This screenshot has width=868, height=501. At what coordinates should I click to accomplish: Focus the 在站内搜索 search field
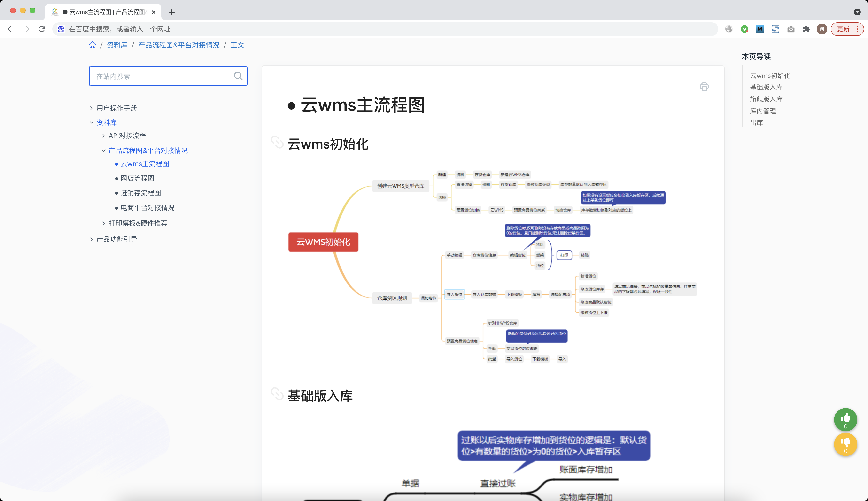tap(168, 76)
